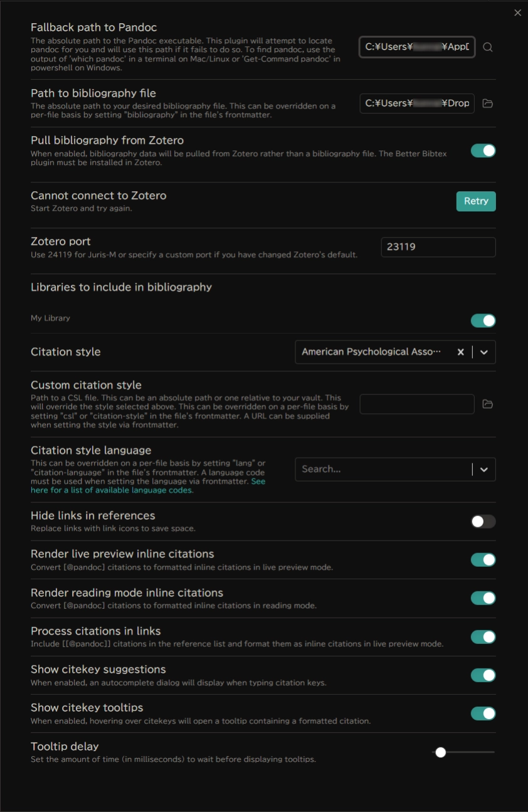Close the settings dialog
Viewport: 528px width, 812px height.
(517, 13)
